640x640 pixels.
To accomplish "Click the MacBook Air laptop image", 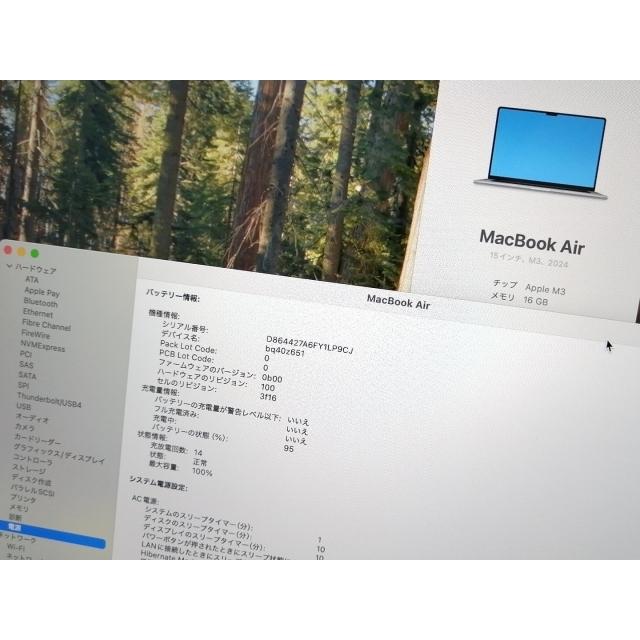I will point(541,153).
